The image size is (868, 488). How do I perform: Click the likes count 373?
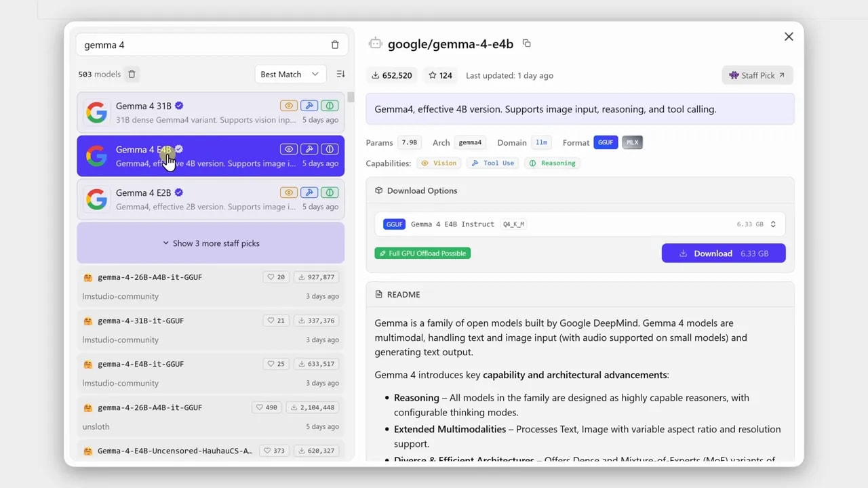tap(274, 451)
